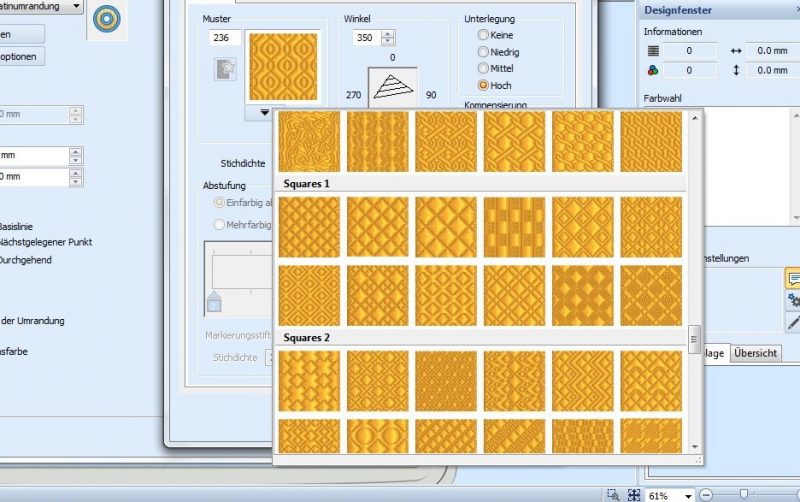Click the stitch count value field showing 0
This screenshot has height=502, width=800.
pyautogui.click(x=689, y=51)
